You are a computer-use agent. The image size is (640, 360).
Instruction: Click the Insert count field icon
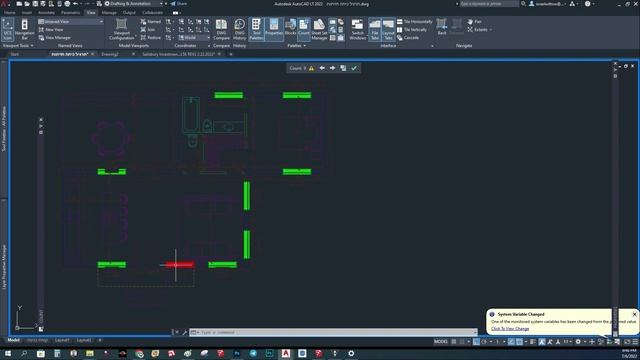tap(343, 68)
